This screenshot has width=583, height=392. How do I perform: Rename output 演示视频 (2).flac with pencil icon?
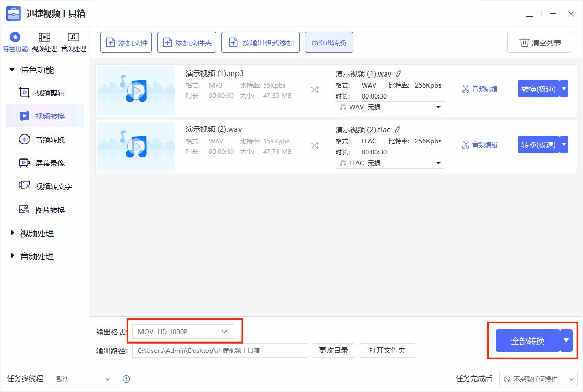pos(398,129)
